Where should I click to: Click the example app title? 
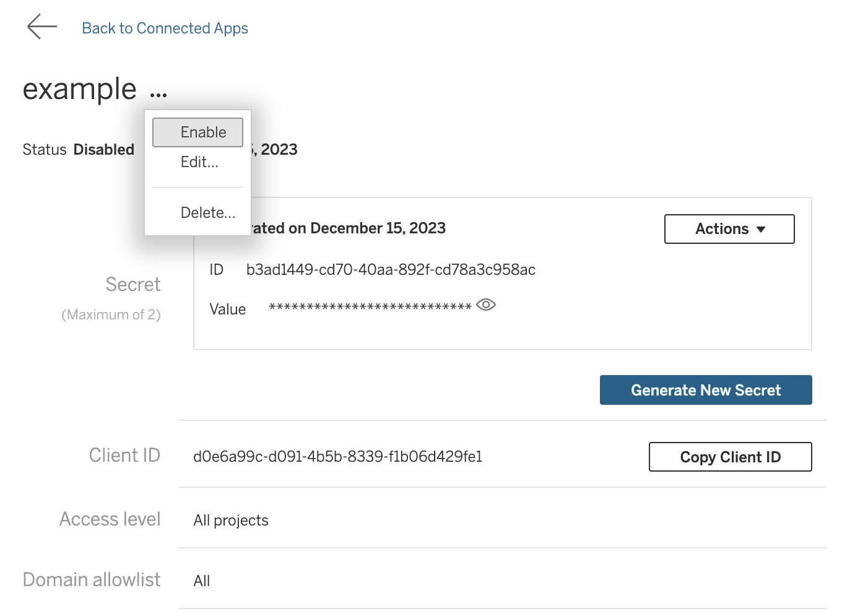79,90
